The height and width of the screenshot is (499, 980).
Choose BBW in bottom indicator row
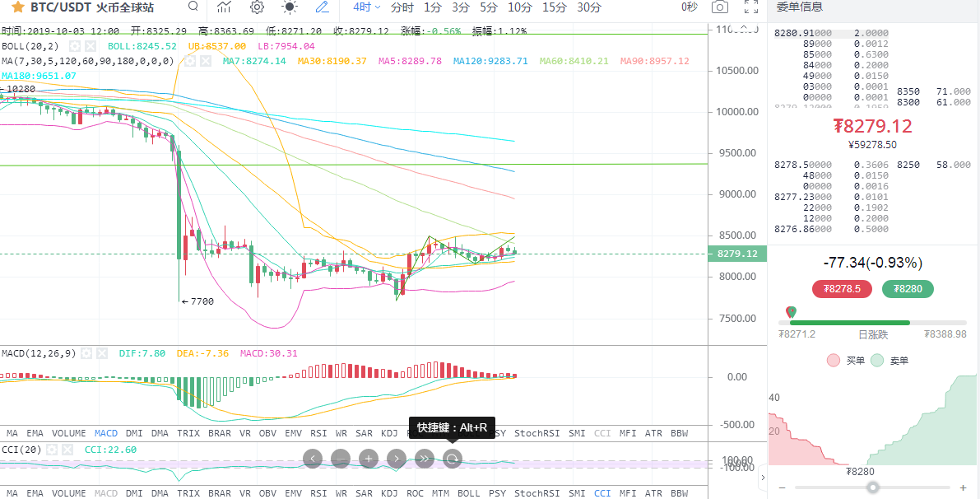[x=680, y=493]
